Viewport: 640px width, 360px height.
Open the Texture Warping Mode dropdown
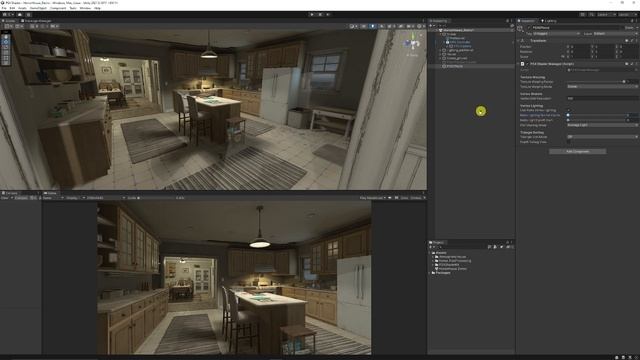point(602,87)
